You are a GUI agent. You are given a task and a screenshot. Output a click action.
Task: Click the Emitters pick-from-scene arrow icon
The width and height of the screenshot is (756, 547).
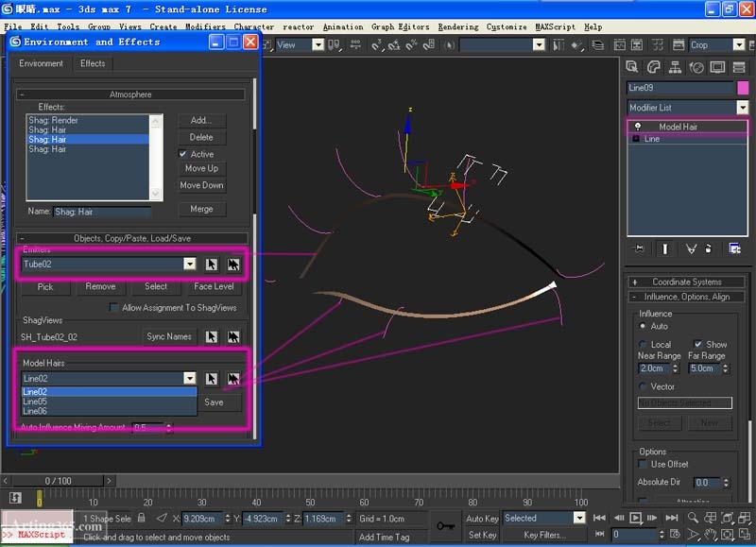tap(211, 265)
